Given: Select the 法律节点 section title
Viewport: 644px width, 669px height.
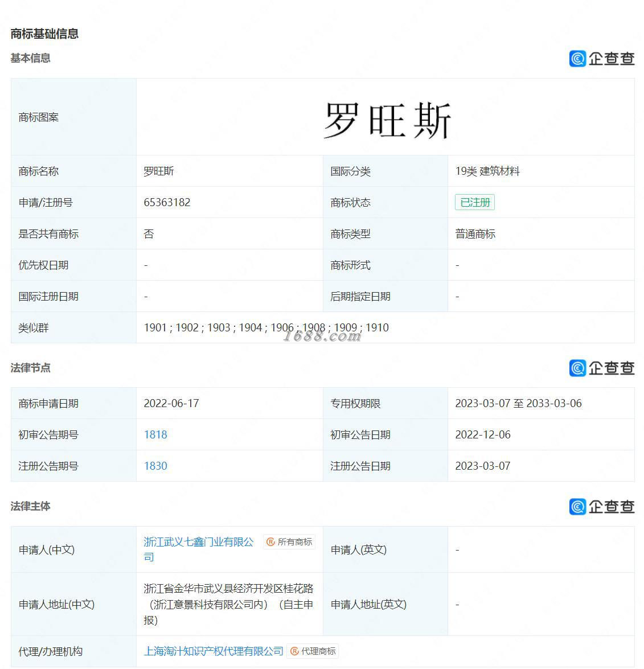Looking at the screenshot, I should point(30,368).
